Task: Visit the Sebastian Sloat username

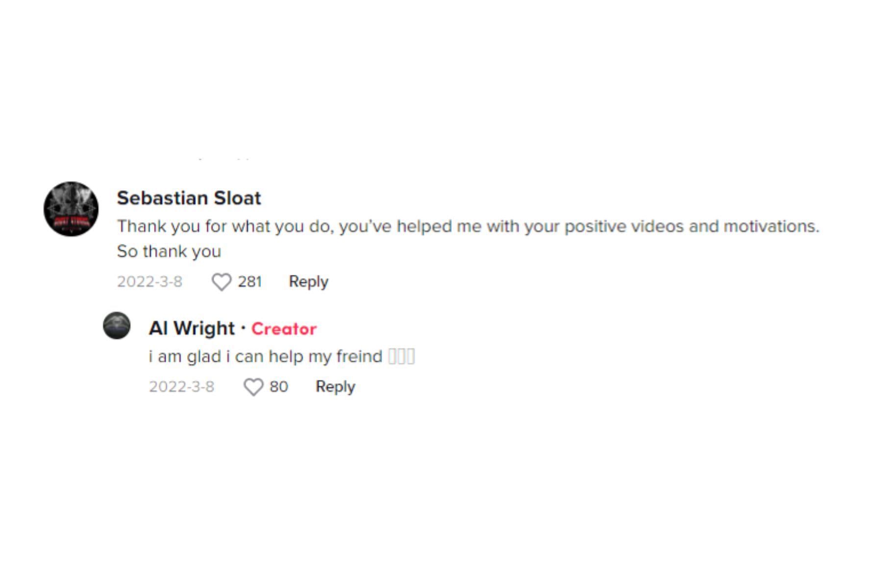Action: click(x=189, y=198)
